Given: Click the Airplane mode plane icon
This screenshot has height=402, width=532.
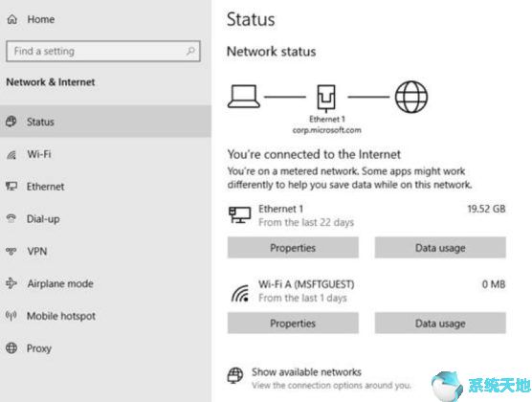Looking at the screenshot, I should (x=11, y=283).
